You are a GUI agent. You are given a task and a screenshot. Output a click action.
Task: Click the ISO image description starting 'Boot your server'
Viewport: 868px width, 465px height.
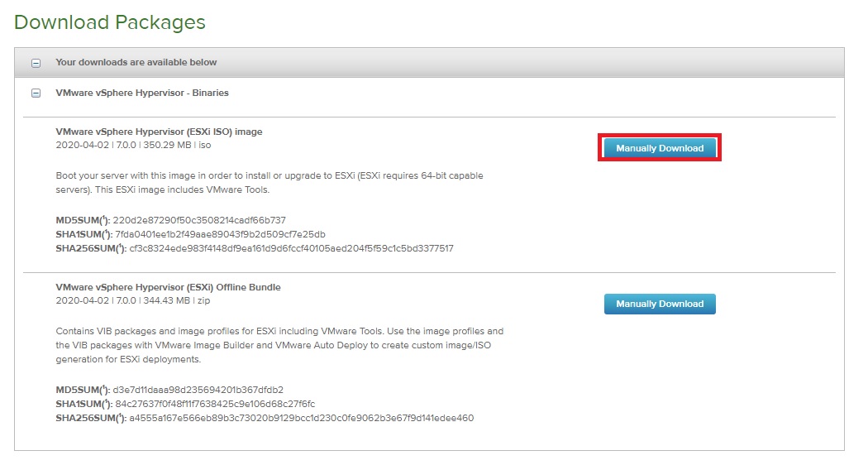(269, 182)
